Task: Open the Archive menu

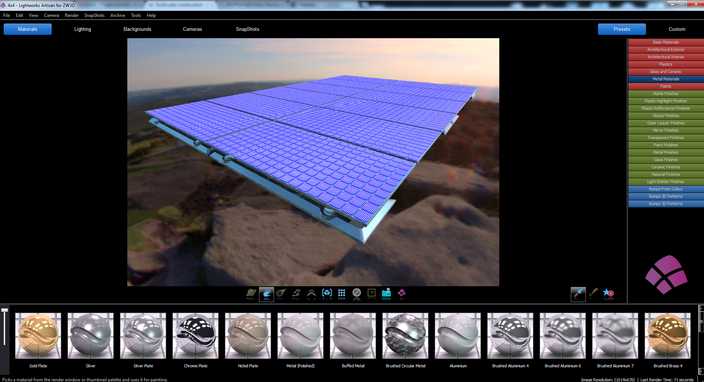Action: click(118, 15)
